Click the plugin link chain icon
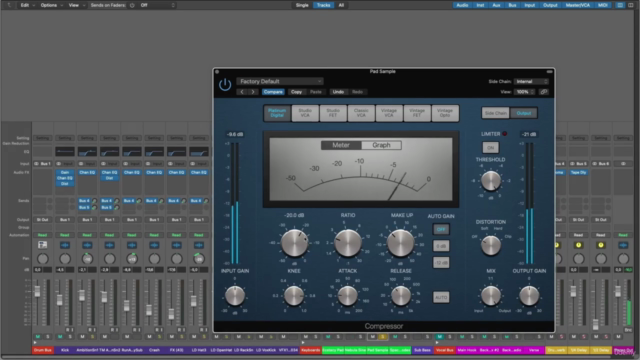Image resolution: width=640 pixels, height=360 pixels. click(543, 92)
